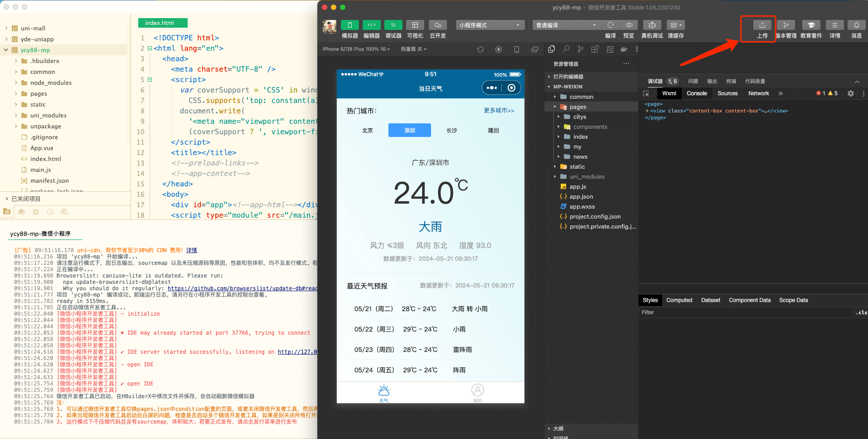Open the 小程序模式 mode dropdown
868x439 pixels.
[x=490, y=25]
